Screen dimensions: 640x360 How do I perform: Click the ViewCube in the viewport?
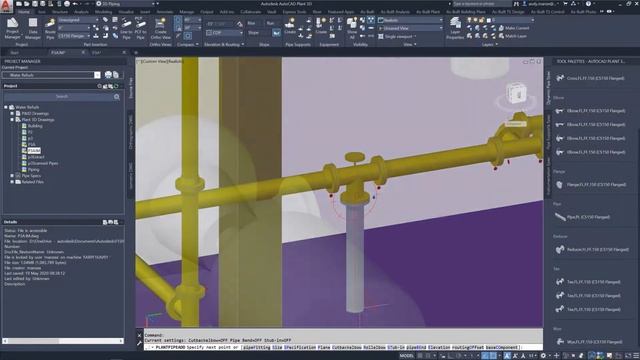(x=516, y=93)
